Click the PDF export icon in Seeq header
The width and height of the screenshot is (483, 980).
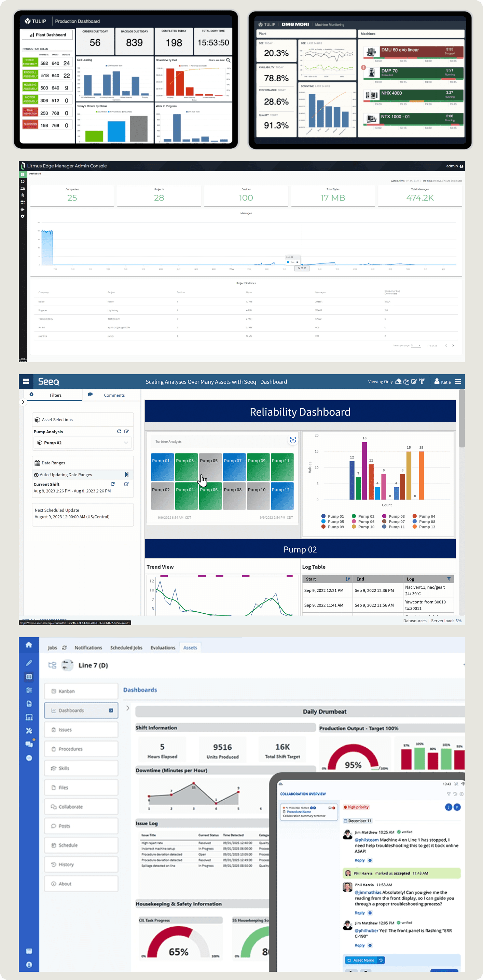pos(422,381)
